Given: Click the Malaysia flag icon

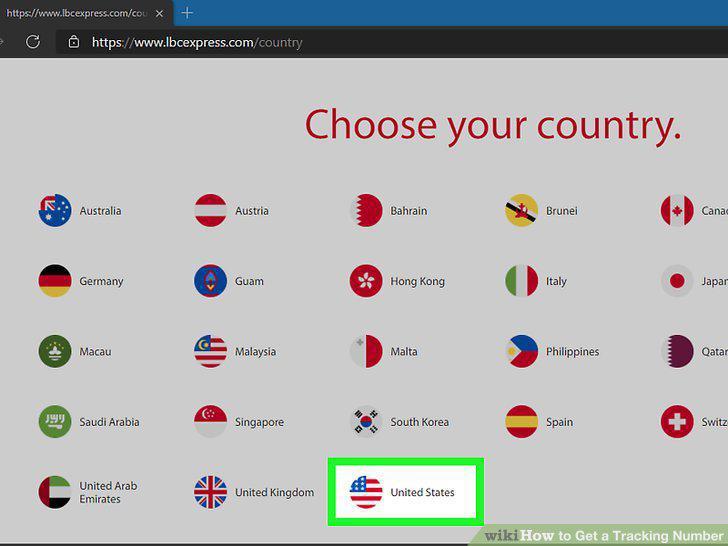Looking at the screenshot, I should click(210, 351).
